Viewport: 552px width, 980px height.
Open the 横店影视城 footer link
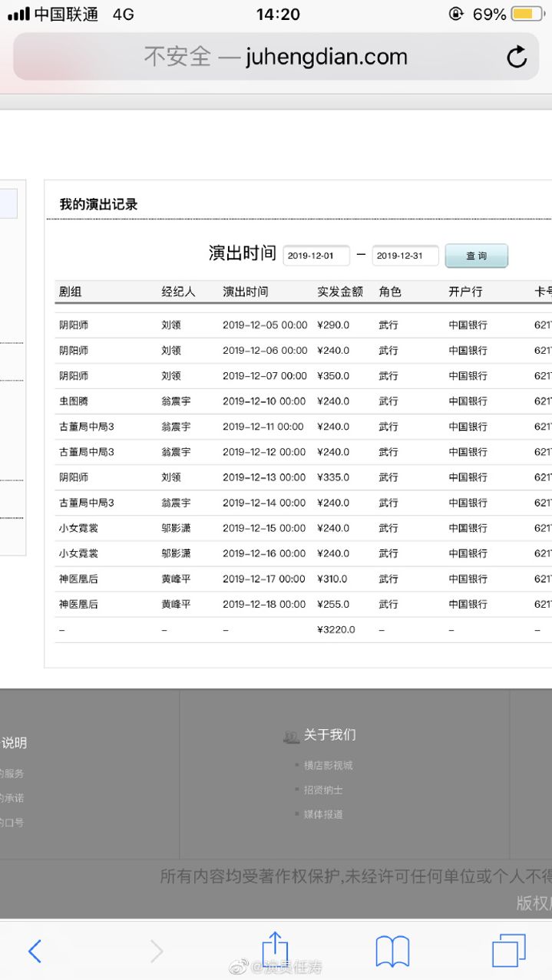point(328,765)
